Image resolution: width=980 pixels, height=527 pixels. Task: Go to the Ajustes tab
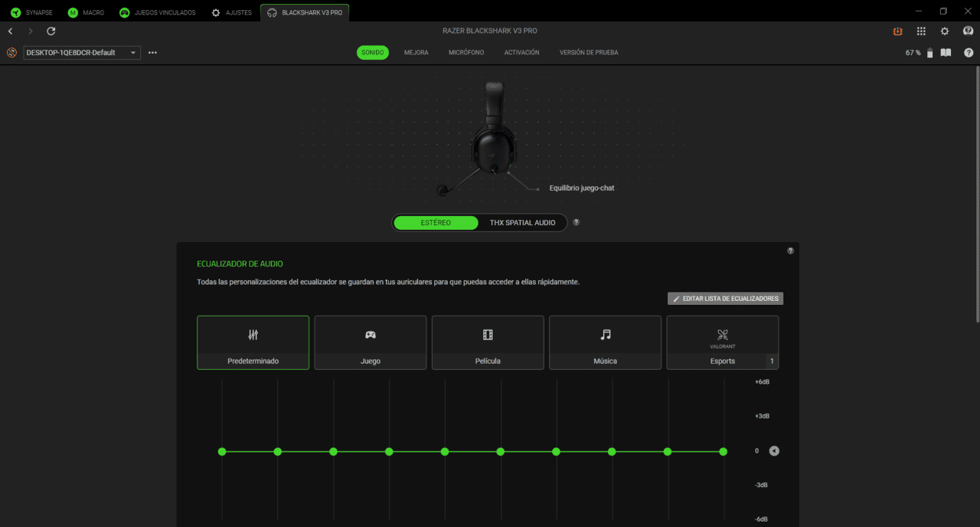point(231,12)
